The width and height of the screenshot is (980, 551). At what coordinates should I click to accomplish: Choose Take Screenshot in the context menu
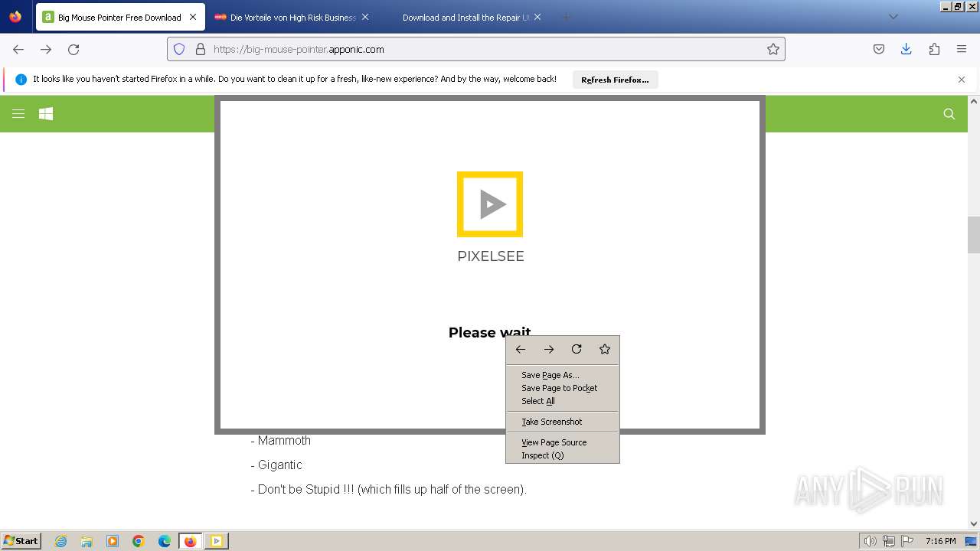click(x=563, y=422)
